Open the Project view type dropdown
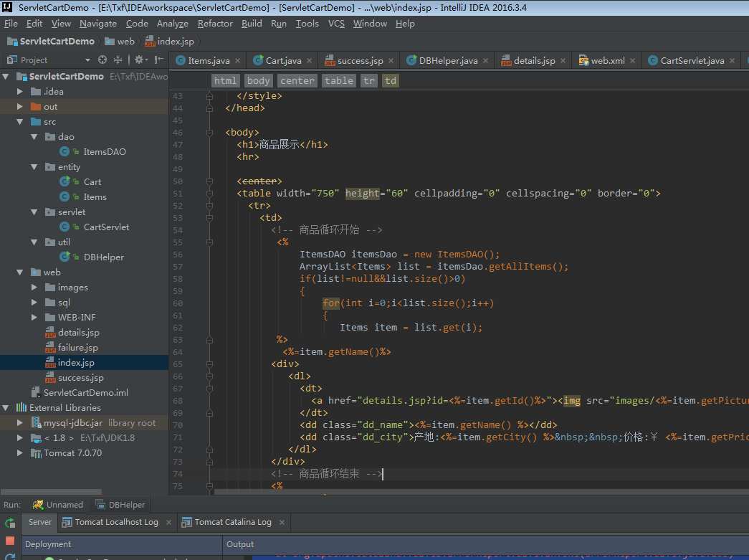Viewport: 749px width, 560px height. (x=87, y=60)
